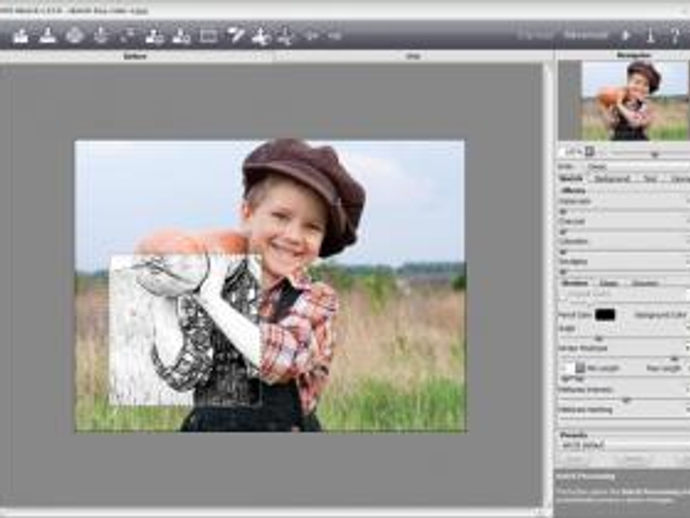This screenshot has height=518, width=690.
Task: Click the boy photo in the image window
Action: (269, 286)
